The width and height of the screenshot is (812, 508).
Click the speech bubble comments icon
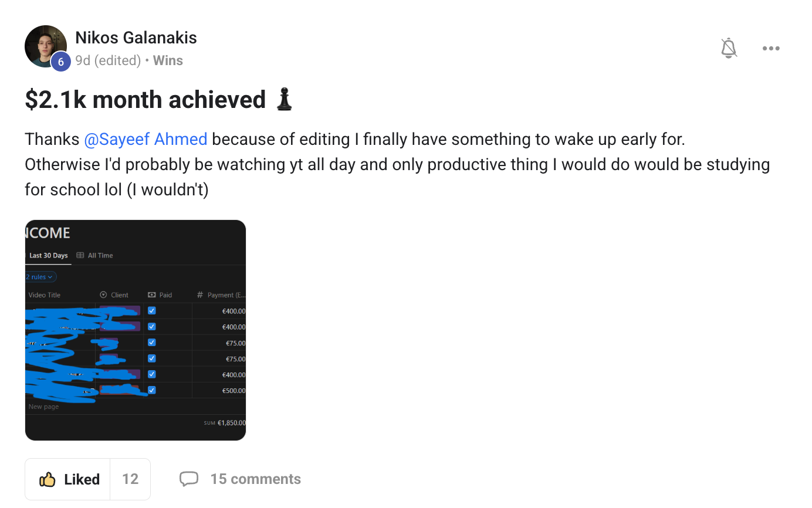point(188,479)
